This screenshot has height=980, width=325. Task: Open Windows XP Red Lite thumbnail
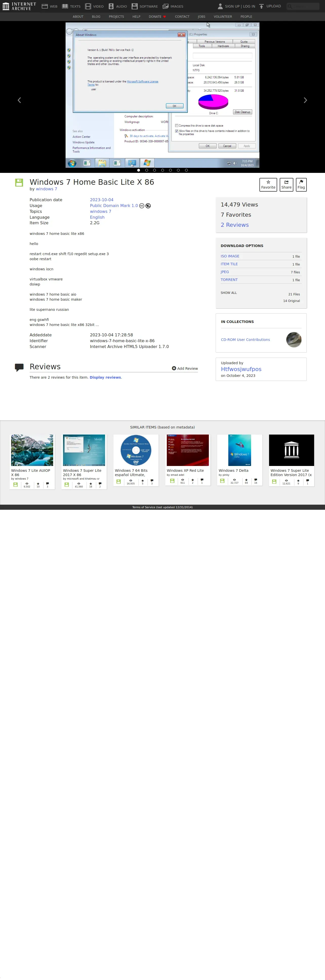(188, 450)
